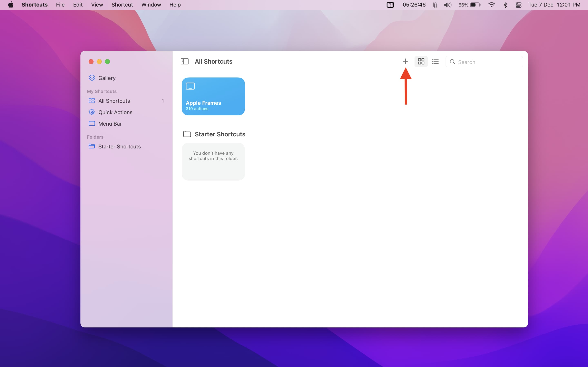Click the add new shortcut button

coord(405,61)
